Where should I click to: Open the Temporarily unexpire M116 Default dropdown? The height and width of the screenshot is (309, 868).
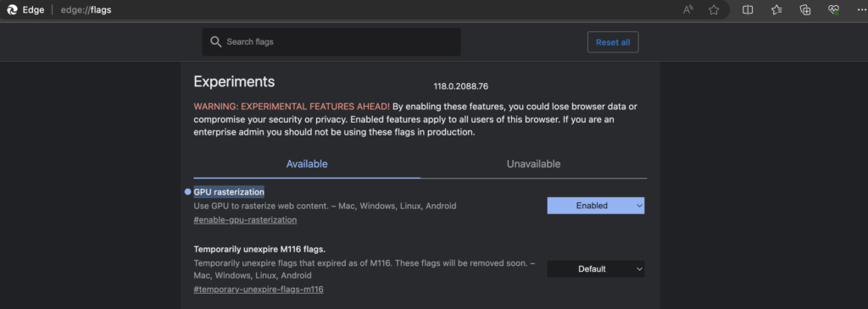pos(596,269)
